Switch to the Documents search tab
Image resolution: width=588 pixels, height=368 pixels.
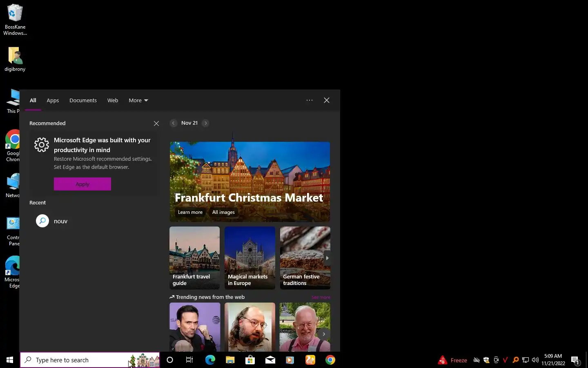pos(83,100)
